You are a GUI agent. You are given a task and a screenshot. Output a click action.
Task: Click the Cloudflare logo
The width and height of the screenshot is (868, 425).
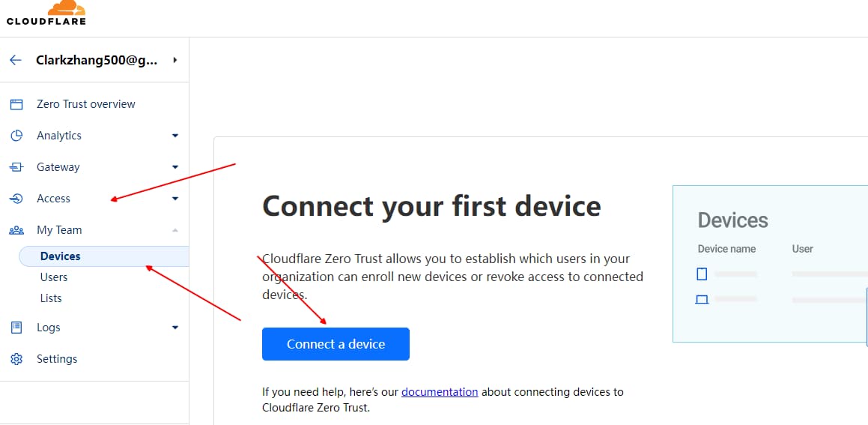click(x=46, y=13)
